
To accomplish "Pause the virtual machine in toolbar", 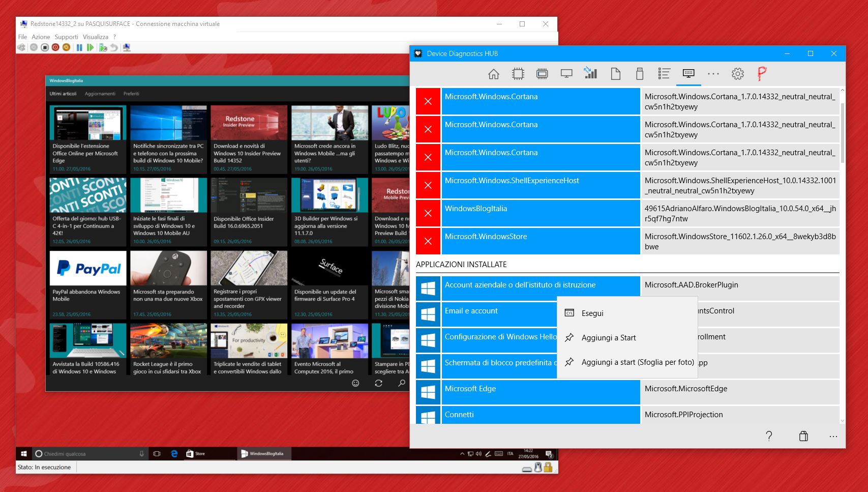I will tap(79, 47).
